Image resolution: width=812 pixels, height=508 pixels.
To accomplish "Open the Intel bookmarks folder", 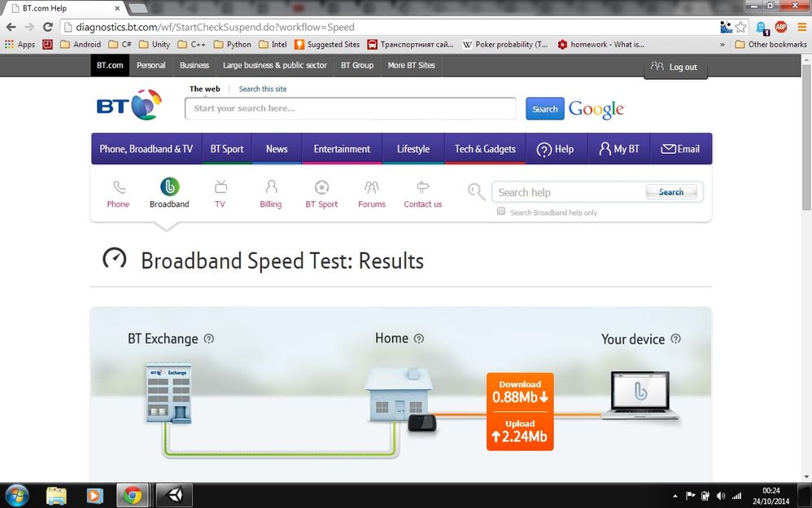I will [273, 45].
